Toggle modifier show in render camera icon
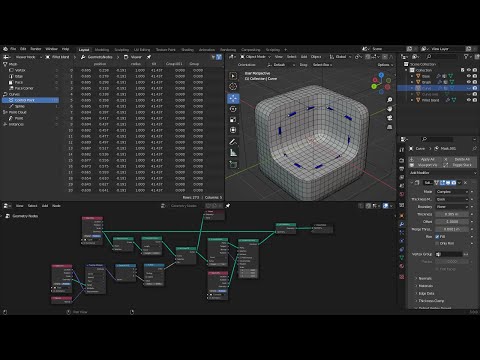480x360 pixels. (453, 183)
